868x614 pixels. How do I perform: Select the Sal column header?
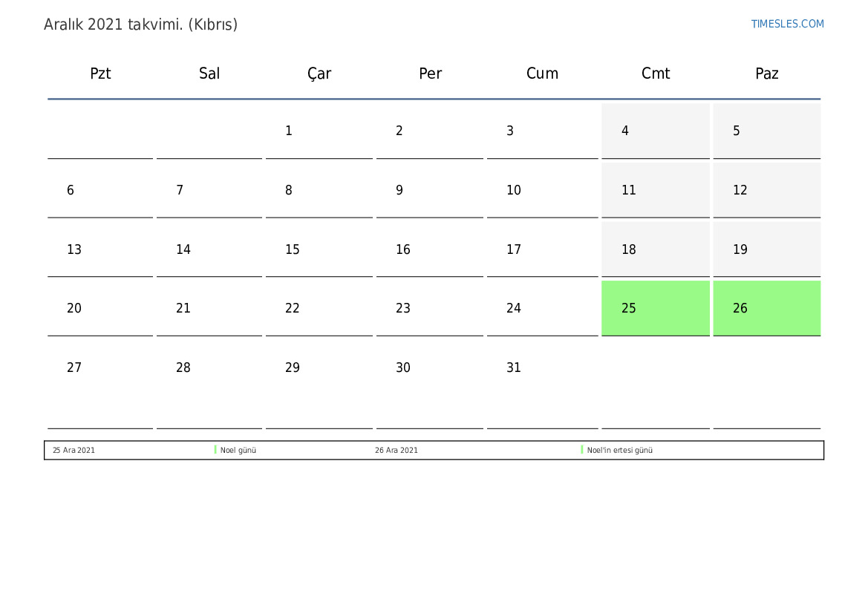209,74
